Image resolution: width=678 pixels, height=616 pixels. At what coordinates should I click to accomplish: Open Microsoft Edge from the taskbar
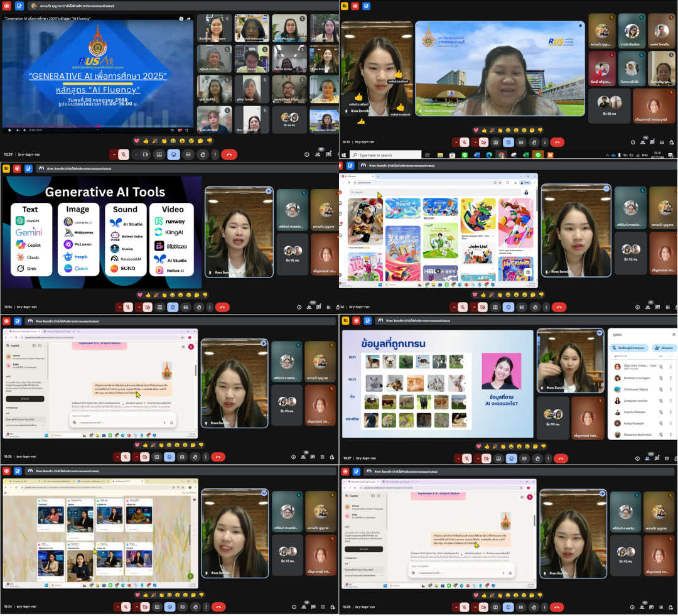(x=489, y=155)
